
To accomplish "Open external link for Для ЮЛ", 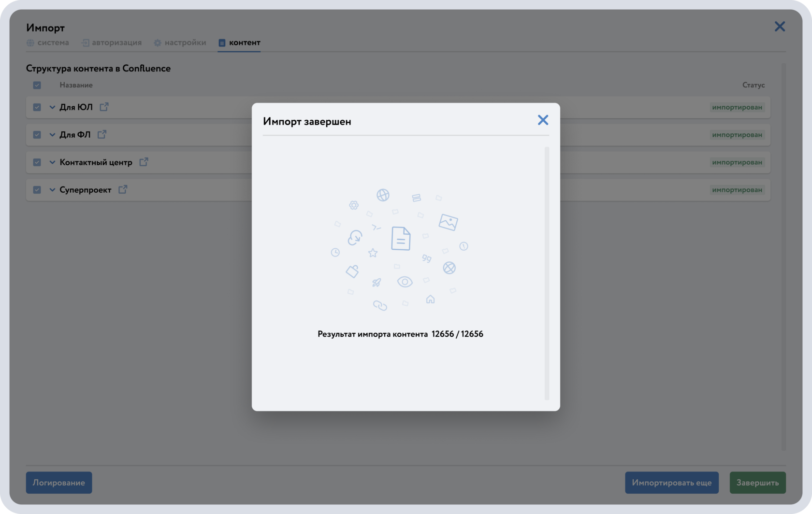I will pos(104,107).
